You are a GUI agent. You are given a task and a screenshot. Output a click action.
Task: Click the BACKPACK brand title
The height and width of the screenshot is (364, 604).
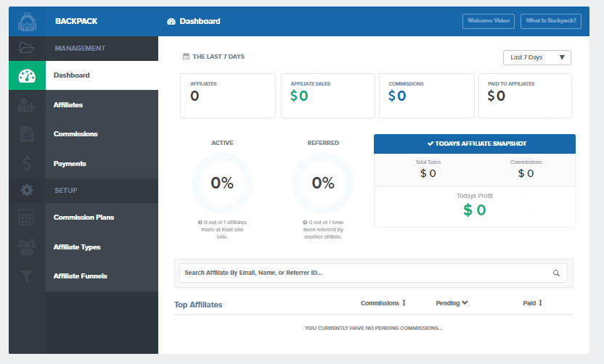76,21
